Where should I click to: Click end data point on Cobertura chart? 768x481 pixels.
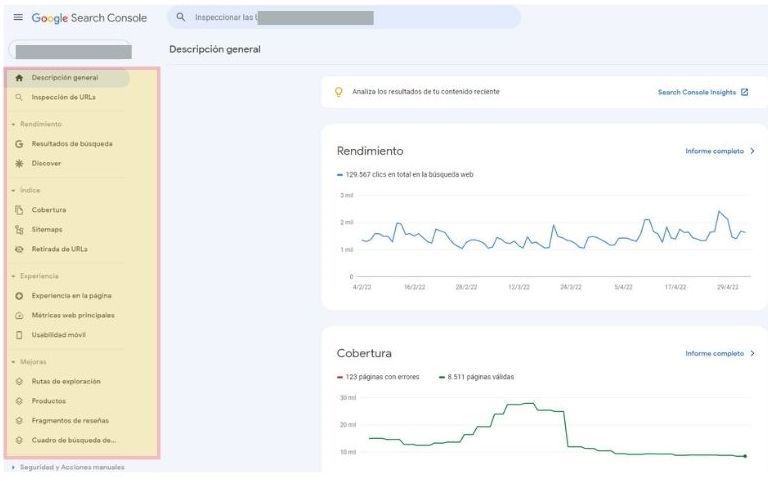[x=745, y=456]
